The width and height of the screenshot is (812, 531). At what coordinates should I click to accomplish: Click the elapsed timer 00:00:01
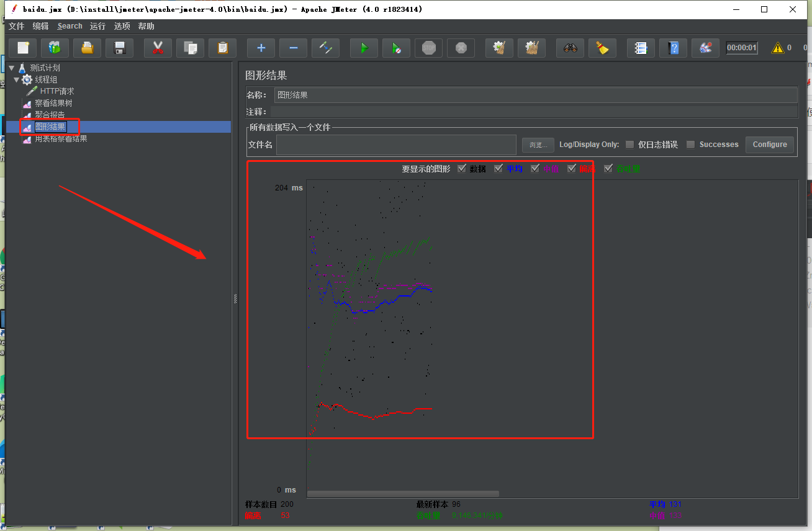pyautogui.click(x=742, y=48)
